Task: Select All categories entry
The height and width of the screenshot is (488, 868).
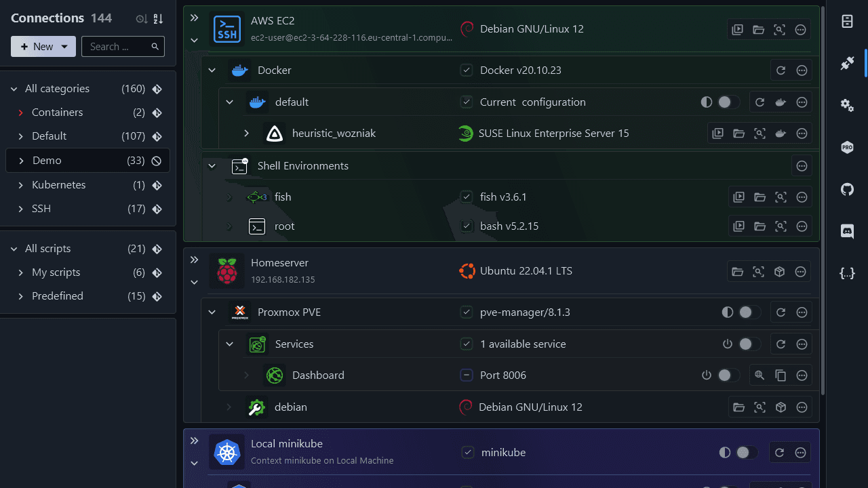Action: (x=87, y=89)
